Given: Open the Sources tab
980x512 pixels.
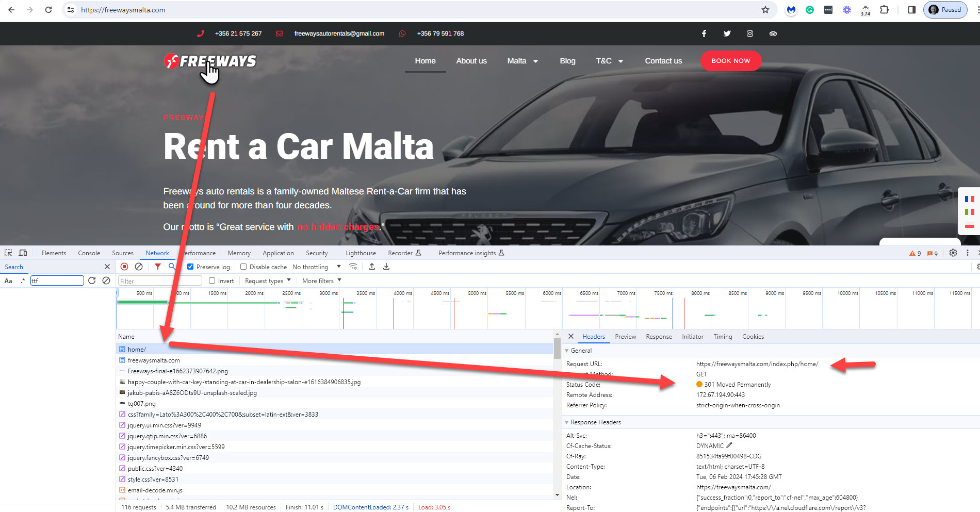Looking at the screenshot, I should tap(123, 253).
